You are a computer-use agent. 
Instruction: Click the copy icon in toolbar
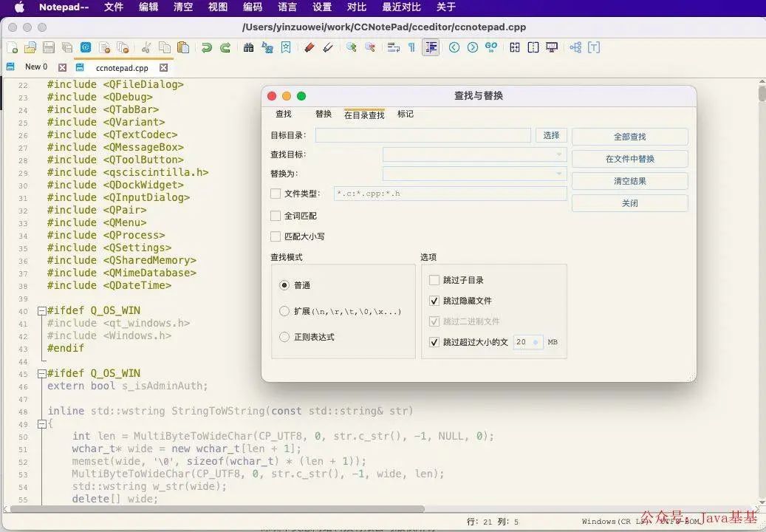coord(165,47)
